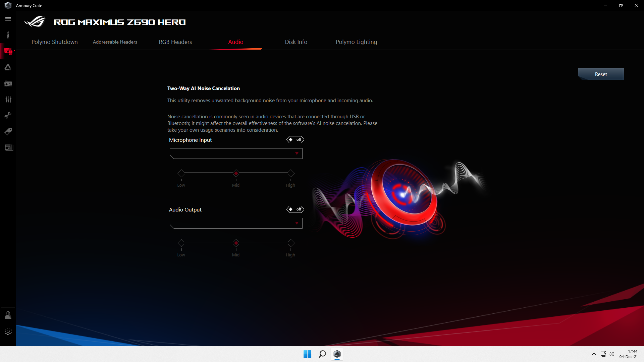This screenshot has width=644, height=362.
Task: Open the settings gear in sidebar
Action: point(8,331)
